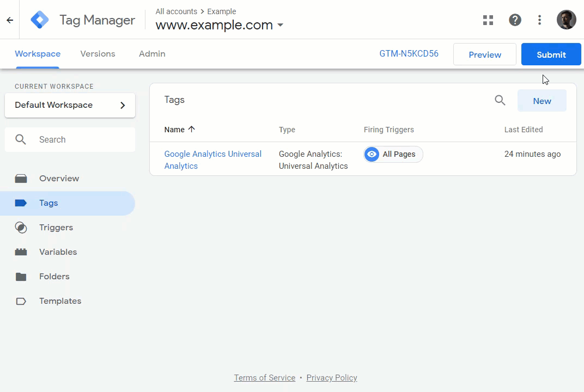Image resolution: width=584 pixels, height=392 pixels.
Task: Click the 'Google Analytics: Universal Analytics' type cell
Action: 313,160
